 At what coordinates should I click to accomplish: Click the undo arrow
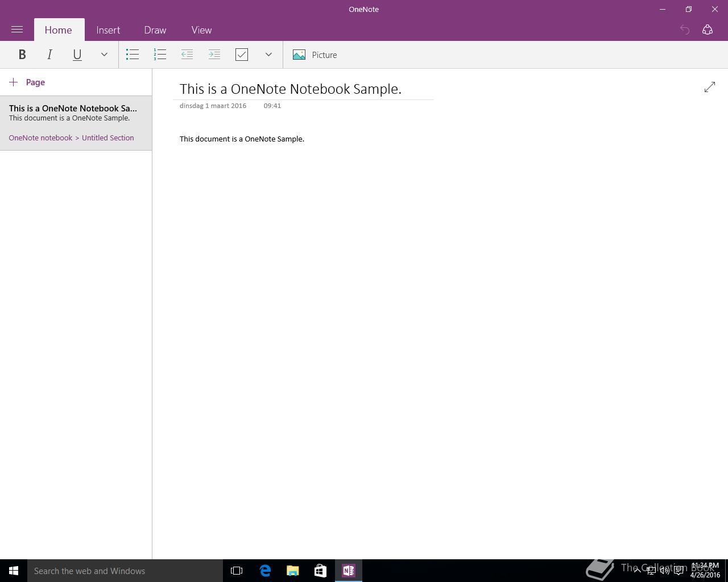(685, 30)
